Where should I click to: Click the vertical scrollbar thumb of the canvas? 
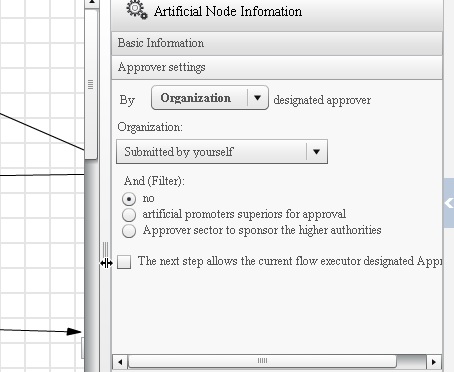click(91, 84)
